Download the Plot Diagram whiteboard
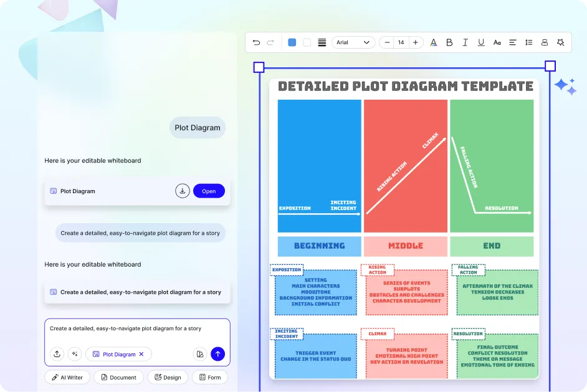Viewport: 587px width, 392px height. 183,191
